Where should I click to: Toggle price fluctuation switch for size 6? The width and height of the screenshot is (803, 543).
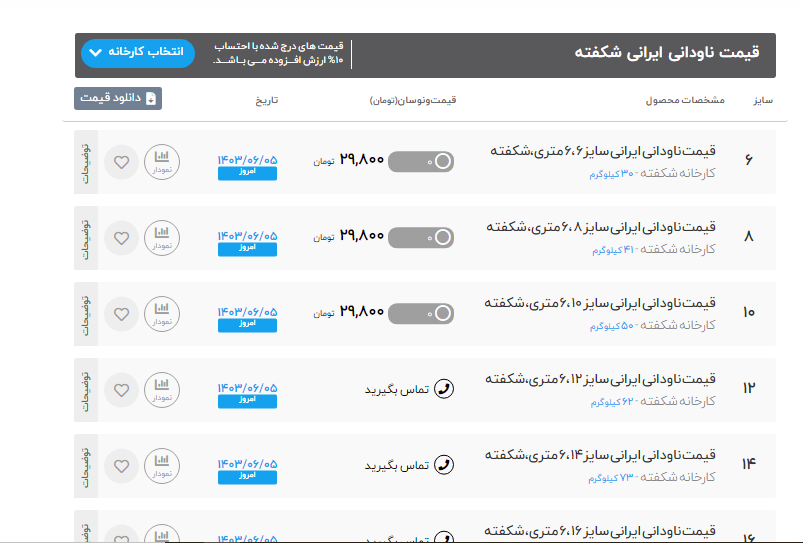point(421,161)
